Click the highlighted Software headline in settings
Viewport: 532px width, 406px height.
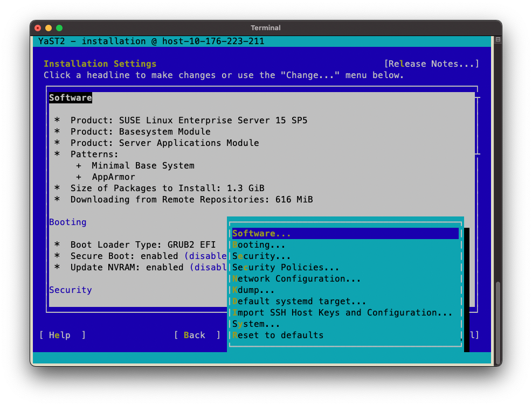click(71, 98)
